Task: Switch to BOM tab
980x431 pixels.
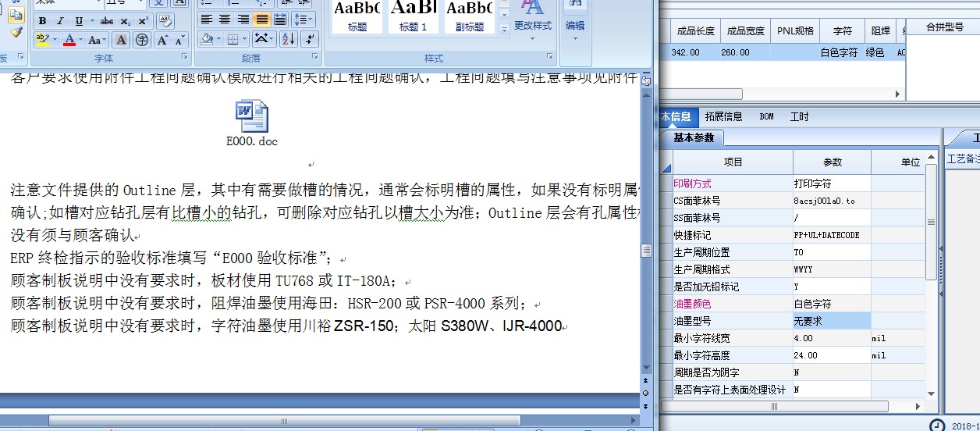Action: tap(766, 116)
